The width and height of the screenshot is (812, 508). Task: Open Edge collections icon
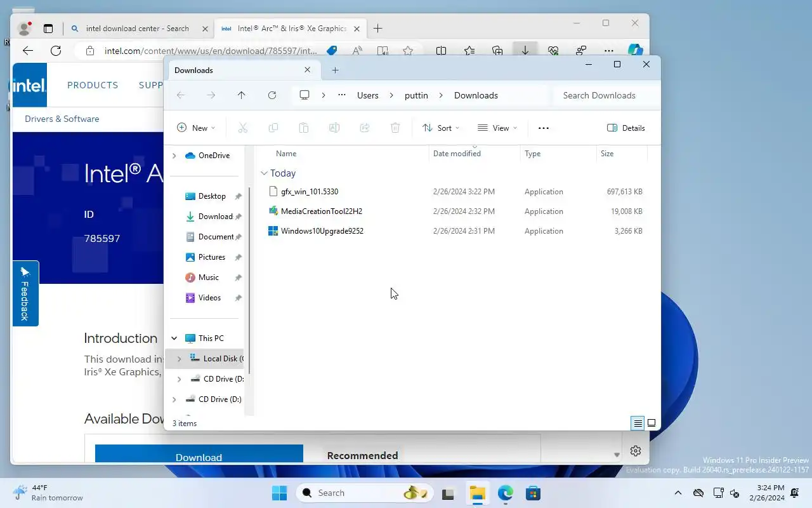point(497,51)
